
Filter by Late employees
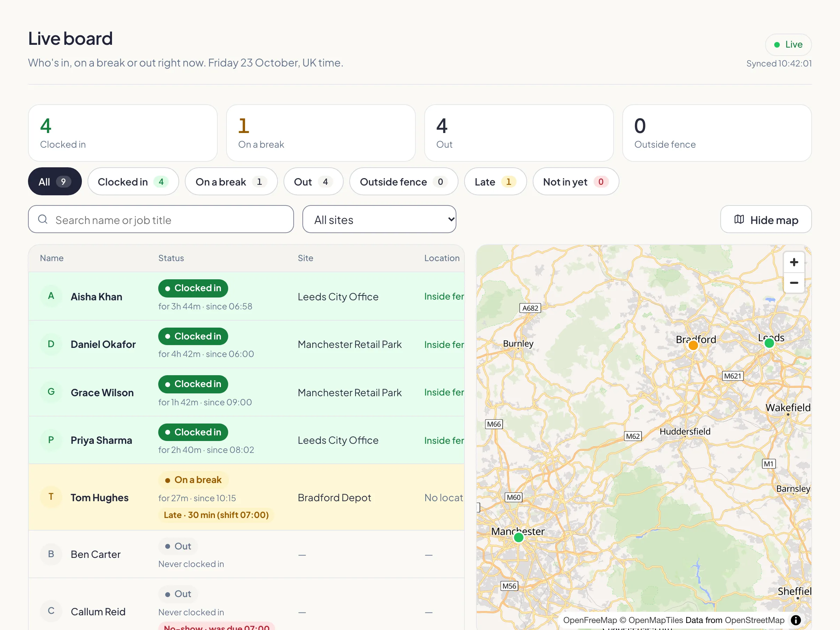tap(495, 182)
